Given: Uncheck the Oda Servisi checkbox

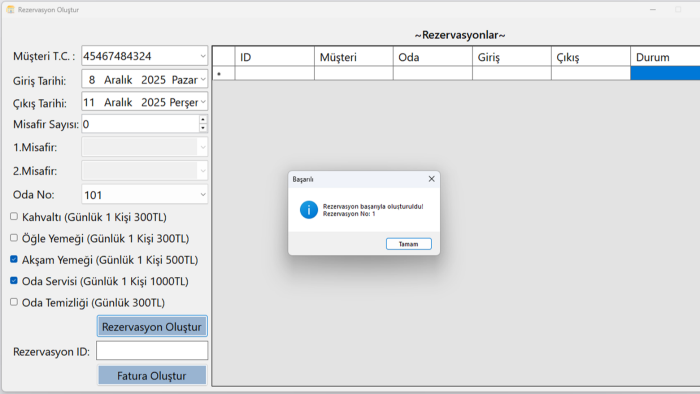Looking at the screenshot, I should (x=14, y=281).
